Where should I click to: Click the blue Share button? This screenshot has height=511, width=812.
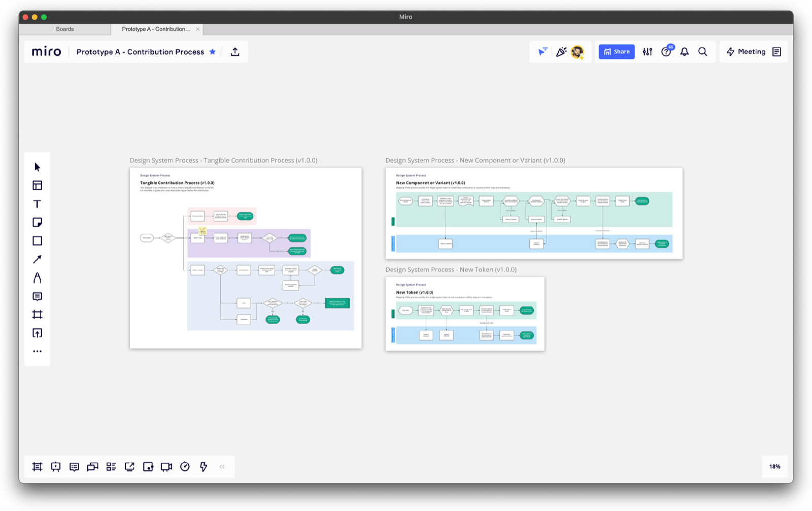pos(617,52)
